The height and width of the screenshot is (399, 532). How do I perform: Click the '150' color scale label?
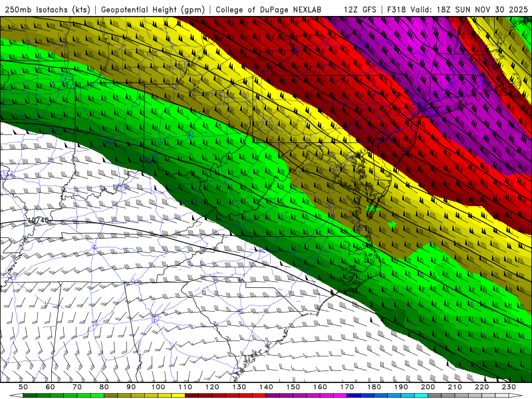click(293, 387)
